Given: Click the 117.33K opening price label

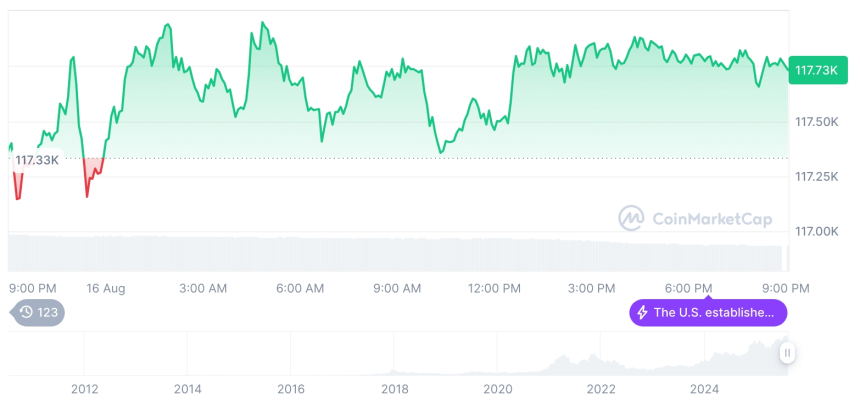Looking at the screenshot, I should pyautogui.click(x=37, y=160).
